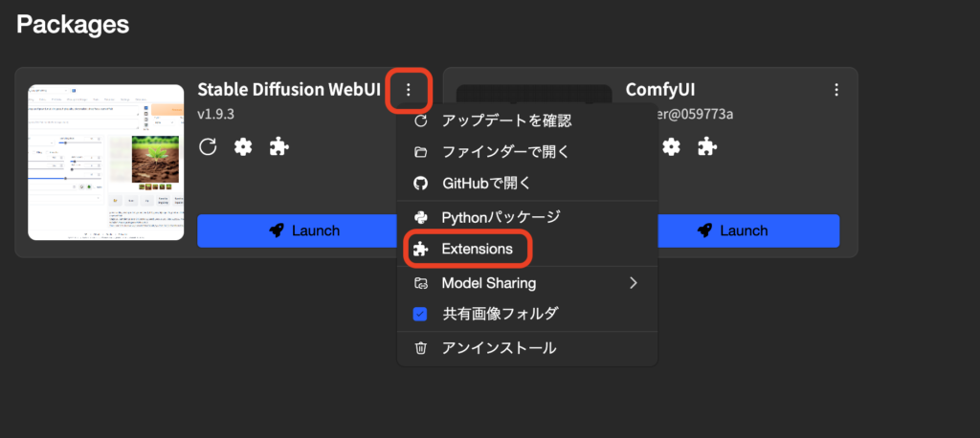Viewport: 980px width, 438px height.
Task: Open the gear icon on the ComfyUI card
Action: coord(672,147)
